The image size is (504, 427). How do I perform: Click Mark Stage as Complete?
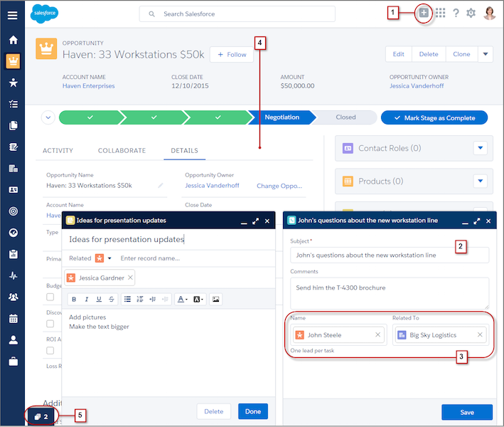(434, 117)
